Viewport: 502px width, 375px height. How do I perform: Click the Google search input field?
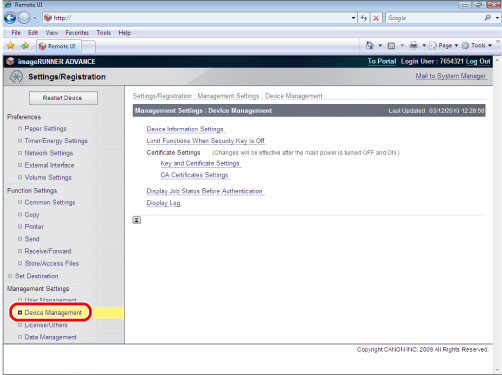[x=435, y=18]
